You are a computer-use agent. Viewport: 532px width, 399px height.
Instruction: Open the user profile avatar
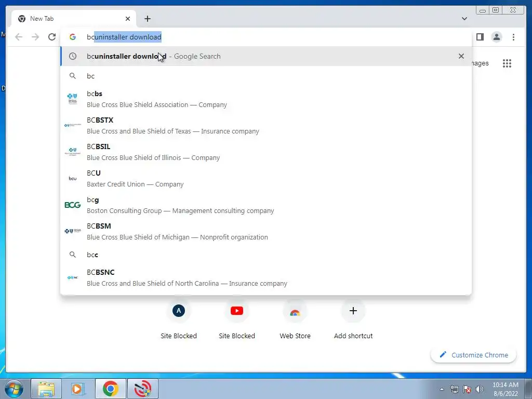click(x=496, y=37)
